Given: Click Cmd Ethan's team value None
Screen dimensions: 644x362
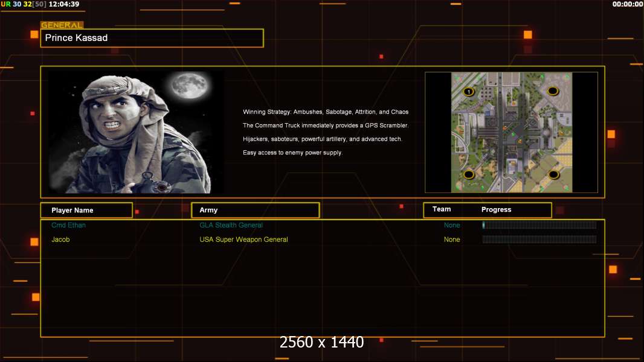Looking at the screenshot, I should tap(452, 225).
